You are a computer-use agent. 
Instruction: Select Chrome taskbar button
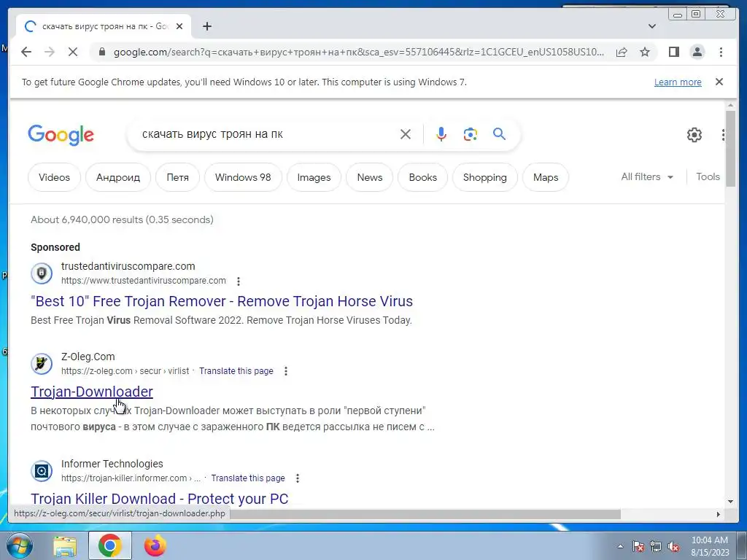(x=110, y=545)
